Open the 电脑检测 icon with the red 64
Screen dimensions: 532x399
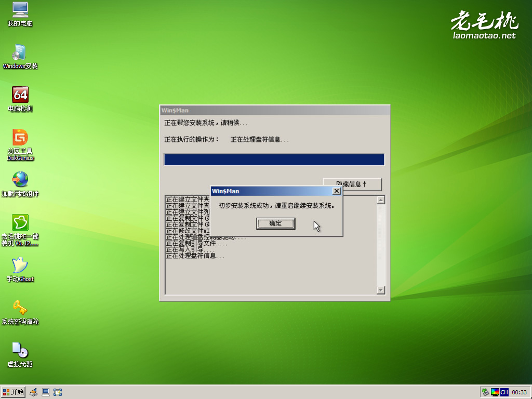click(x=20, y=99)
